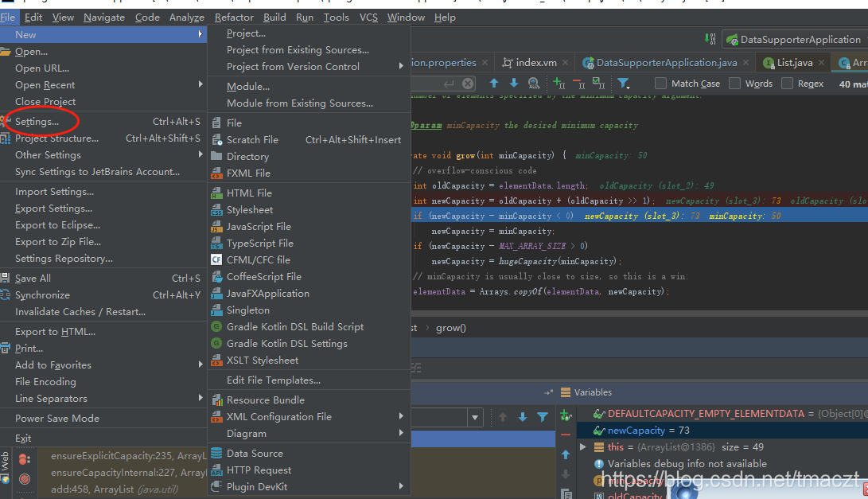Click the Mute Breakpoints icon
The height and width of the screenshot is (499, 868).
point(25,479)
